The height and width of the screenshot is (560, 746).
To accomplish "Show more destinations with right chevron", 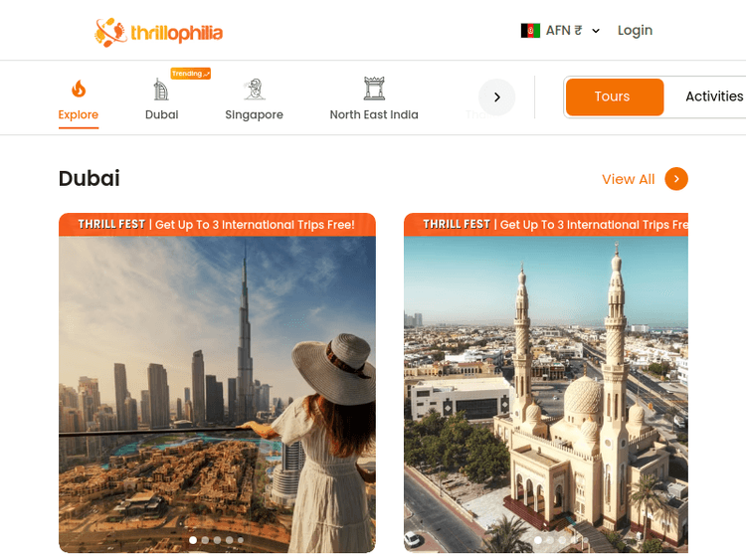I will pos(496,97).
